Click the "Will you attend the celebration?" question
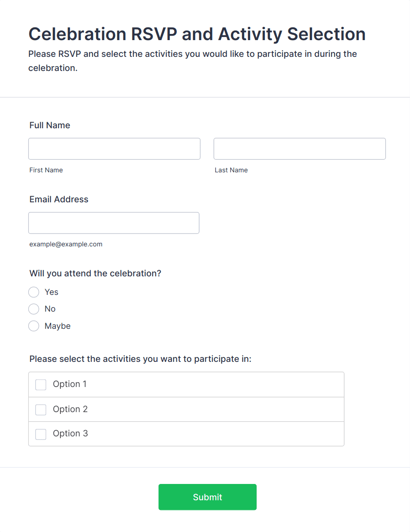The height and width of the screenshot is (532, 410). tap(95, 273)
